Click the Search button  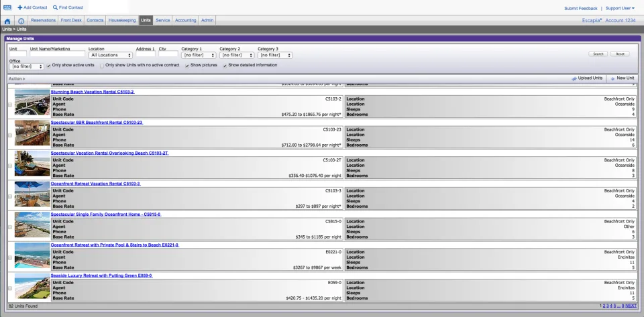(598, 54)
